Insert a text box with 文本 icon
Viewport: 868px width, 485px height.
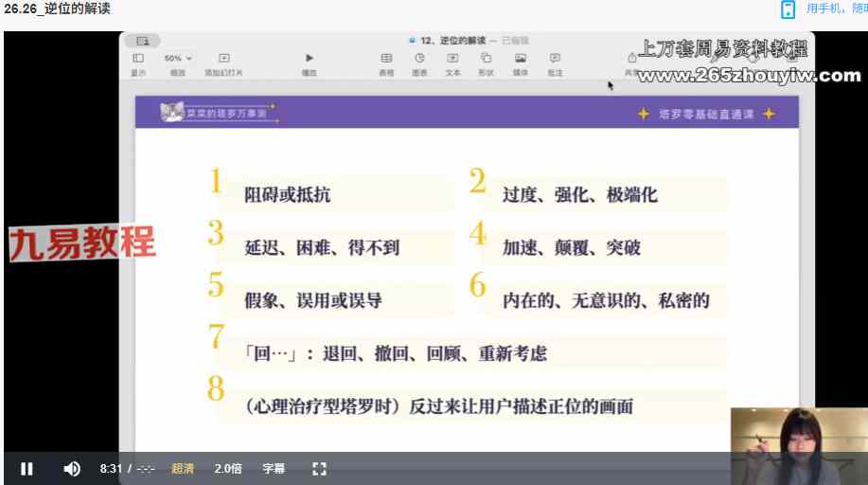[452, 59]
